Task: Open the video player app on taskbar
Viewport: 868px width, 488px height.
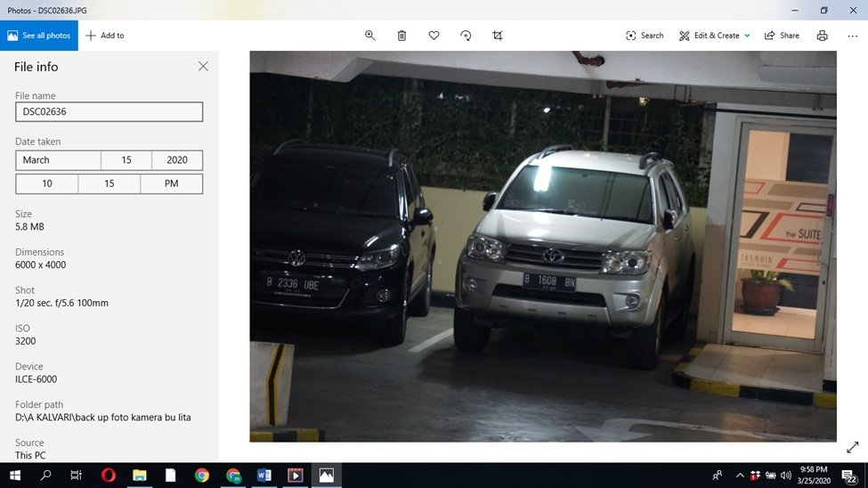Action: (x=295, y=476)
